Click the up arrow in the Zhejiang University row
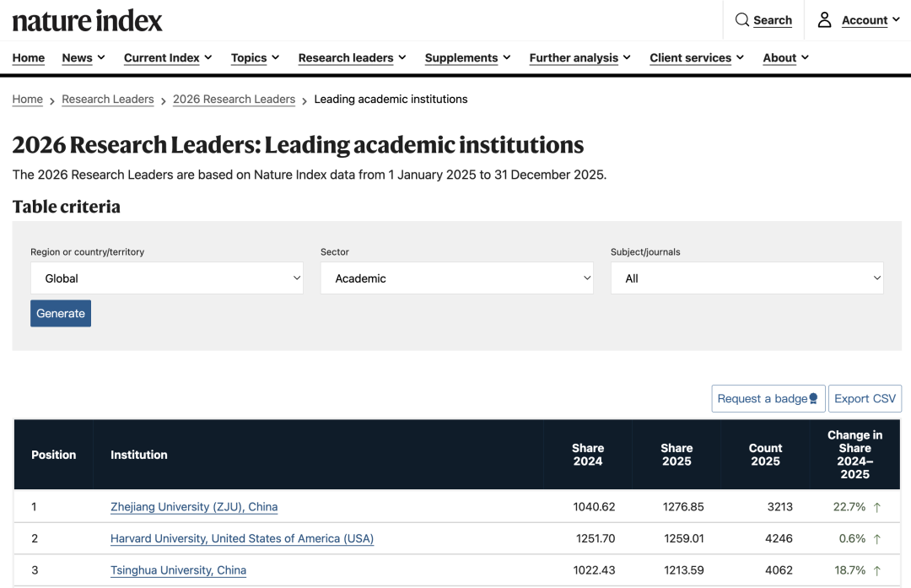Image resolution: width=911 pixels, height=588 pixels. point(876,507)
